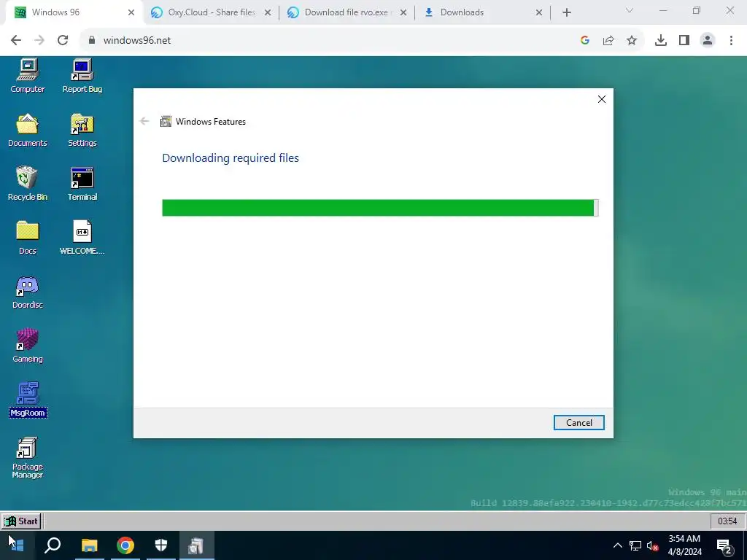The width and height of the screenshot is (747, 560).
Task: Open the Recycle Bin icon
Action: [x=27, y=184]
